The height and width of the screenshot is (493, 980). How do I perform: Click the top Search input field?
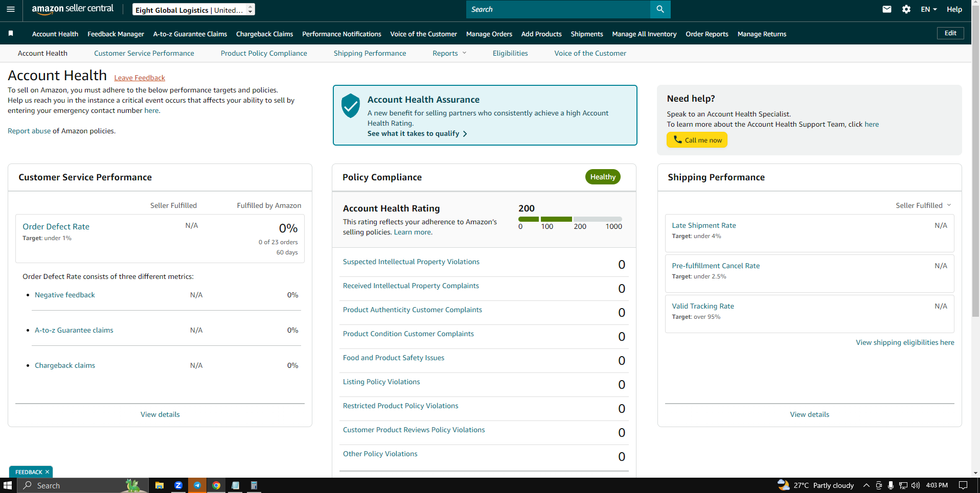(x=558, y=9)
